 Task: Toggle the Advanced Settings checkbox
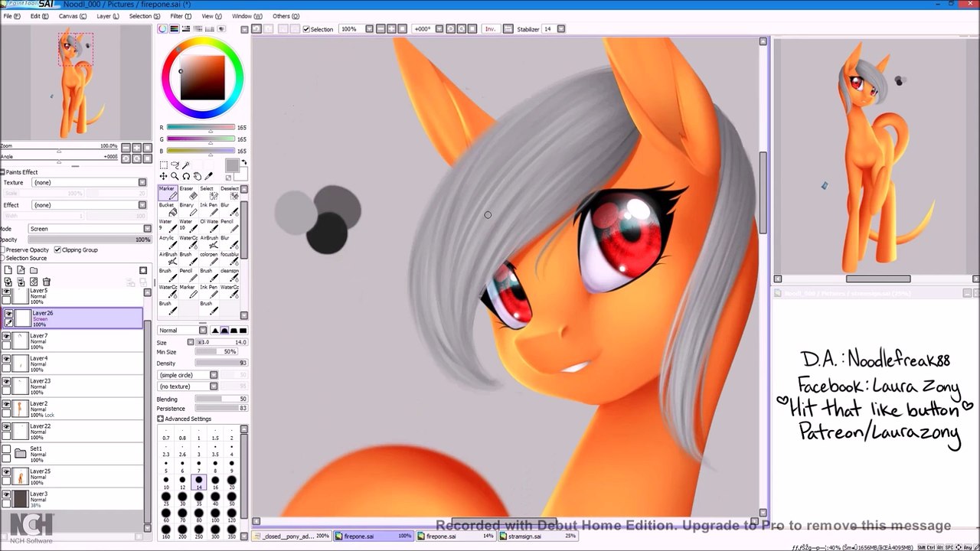[x=161, y=419]
